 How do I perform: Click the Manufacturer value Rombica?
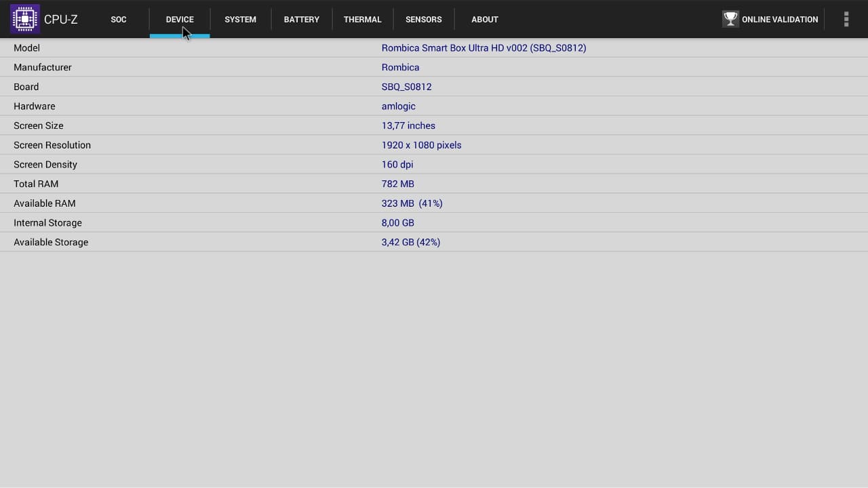click(400, 67)
